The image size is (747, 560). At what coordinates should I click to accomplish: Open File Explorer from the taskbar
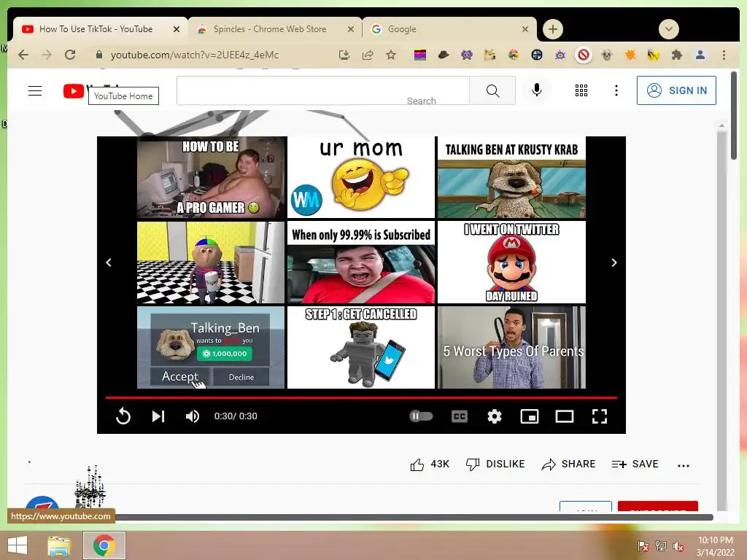(59, 545)
